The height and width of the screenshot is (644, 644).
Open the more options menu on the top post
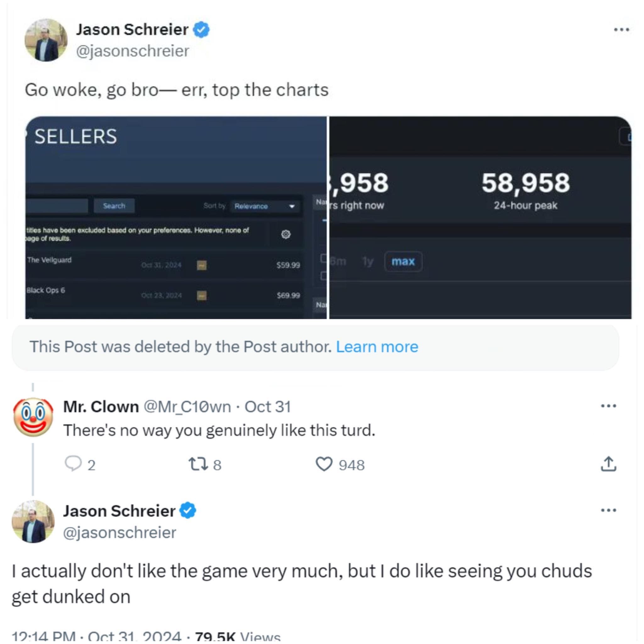621,30
